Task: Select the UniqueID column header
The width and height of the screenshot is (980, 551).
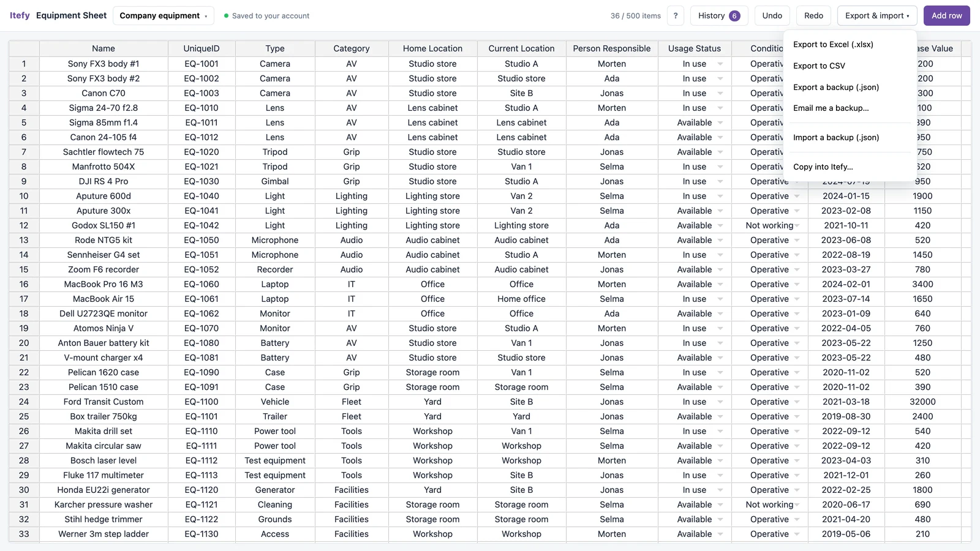Action: (x=202, y=48)
